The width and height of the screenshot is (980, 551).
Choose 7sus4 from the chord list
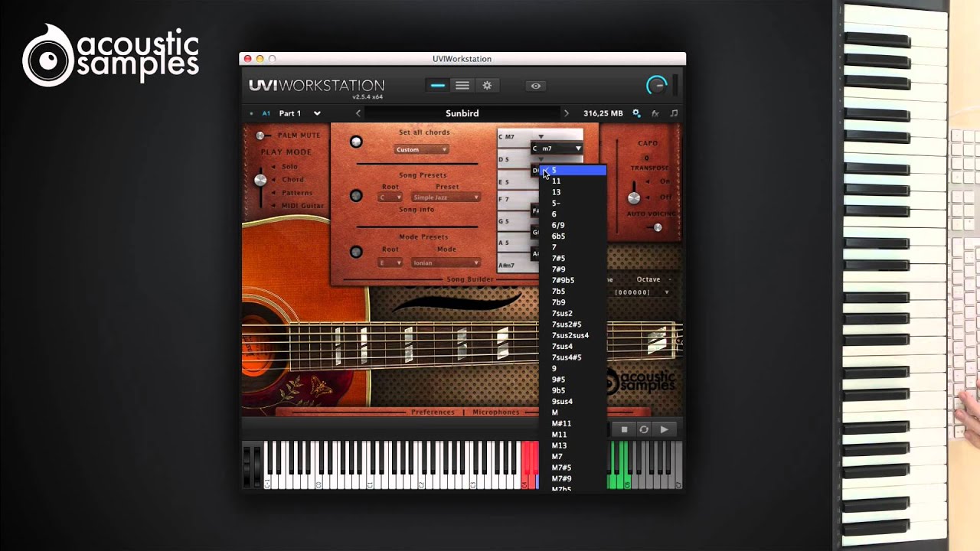(573, 346)
